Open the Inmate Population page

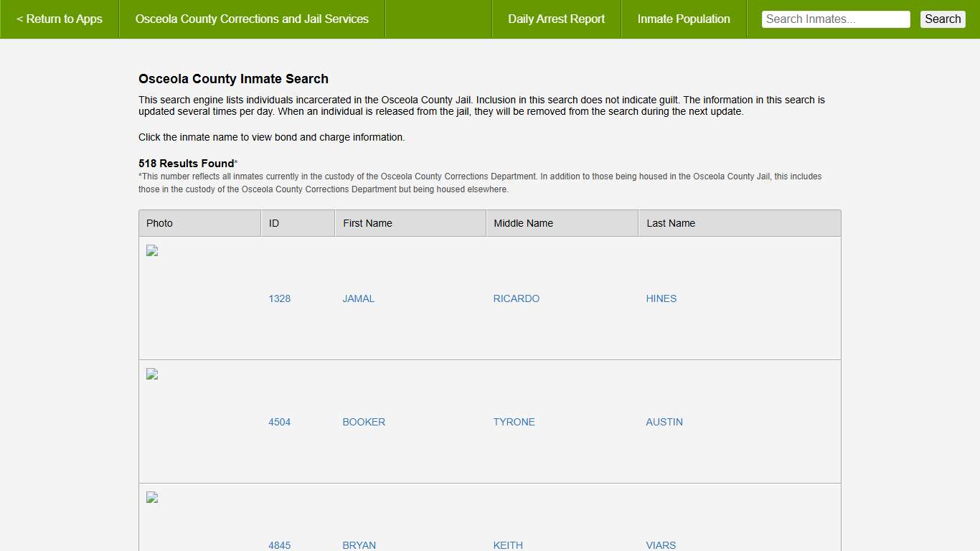(684, 19)
